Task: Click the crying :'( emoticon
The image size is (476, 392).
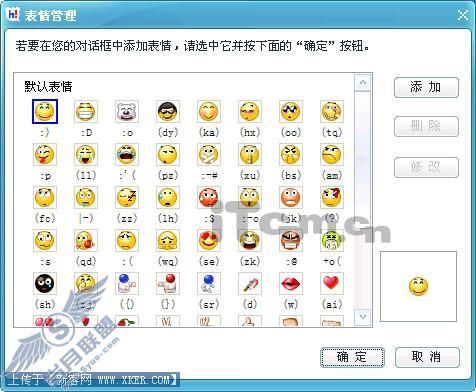Action: pos(127,155)
